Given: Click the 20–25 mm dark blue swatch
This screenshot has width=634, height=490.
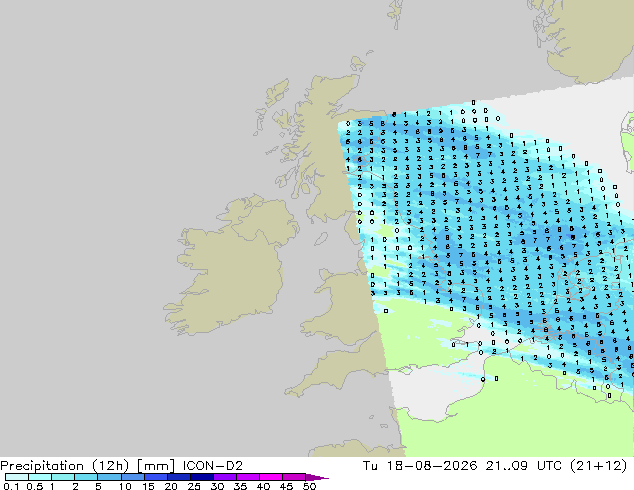Looking at the screenshot, I should coord(179,477).
